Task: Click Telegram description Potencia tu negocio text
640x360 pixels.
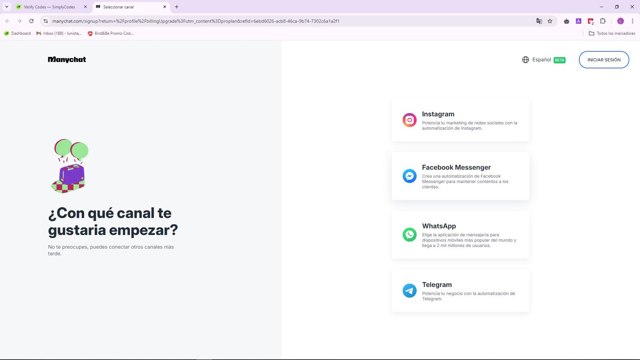Action: [x=468, y=296]
